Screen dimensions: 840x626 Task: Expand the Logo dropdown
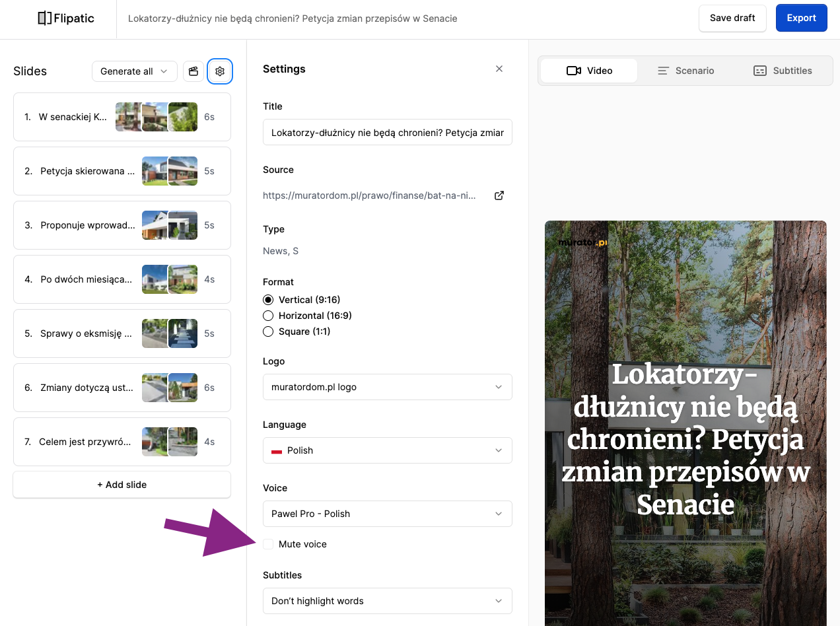coord(388,387)
